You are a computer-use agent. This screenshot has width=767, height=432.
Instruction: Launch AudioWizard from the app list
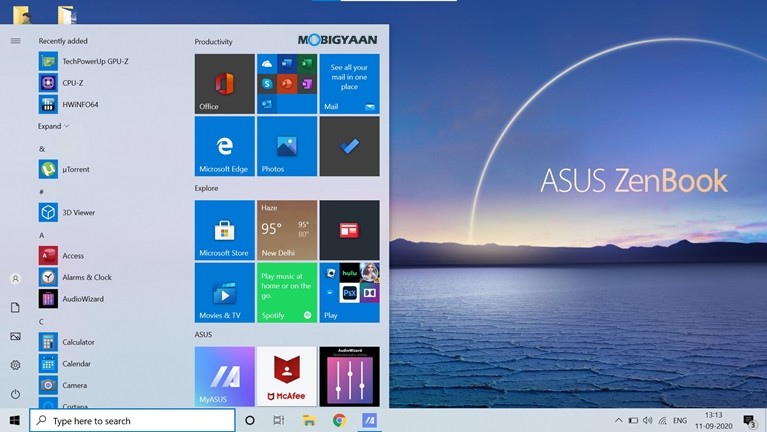pos(71,298)
